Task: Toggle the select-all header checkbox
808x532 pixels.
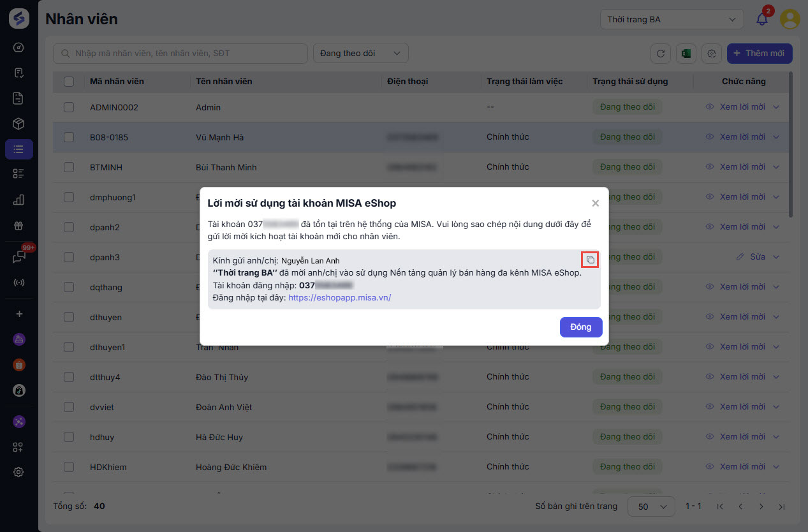Action: (69, 82)
